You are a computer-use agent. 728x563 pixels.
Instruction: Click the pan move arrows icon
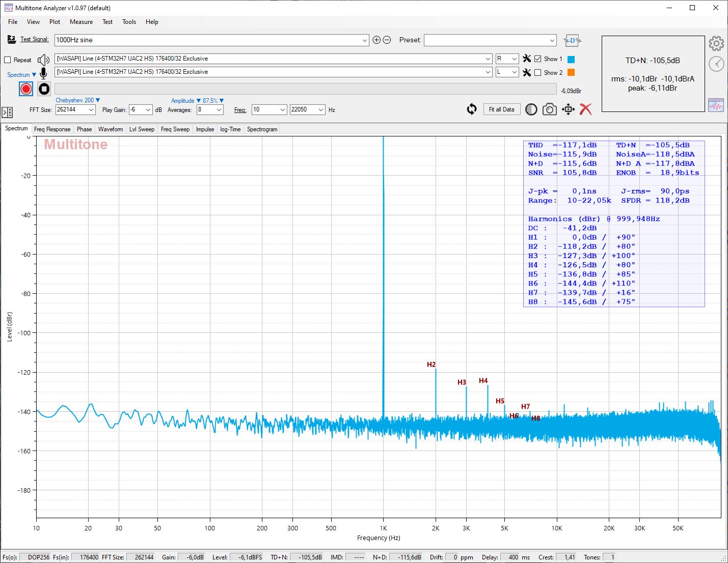[568, 109]
